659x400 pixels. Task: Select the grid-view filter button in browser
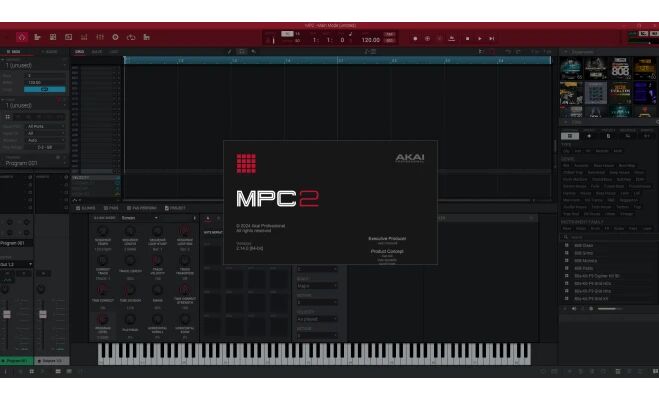(570, 136)
